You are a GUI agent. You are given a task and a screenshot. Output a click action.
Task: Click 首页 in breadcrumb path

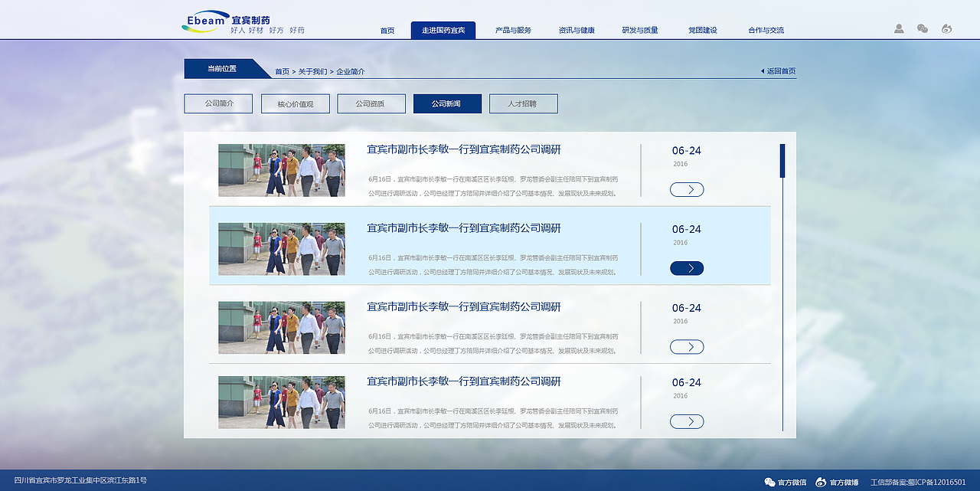(x=282, y=71)
